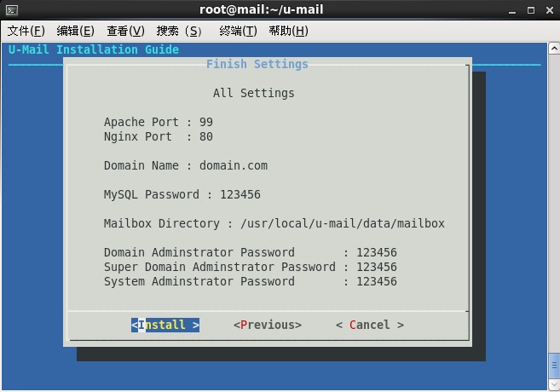Open the 搜索(S) menu
Screen dimensions: 560x392
[x=179, y=31]
